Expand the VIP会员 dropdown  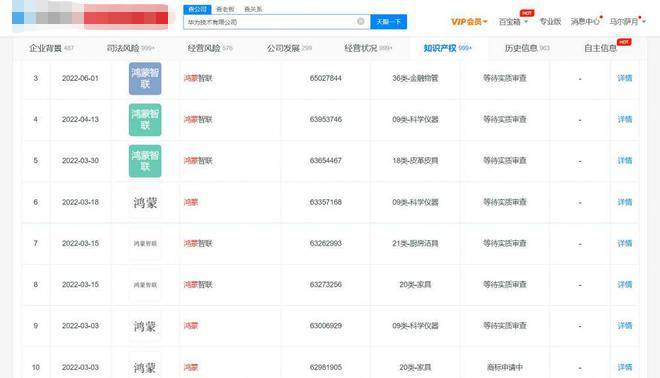[x=469, y=21]
